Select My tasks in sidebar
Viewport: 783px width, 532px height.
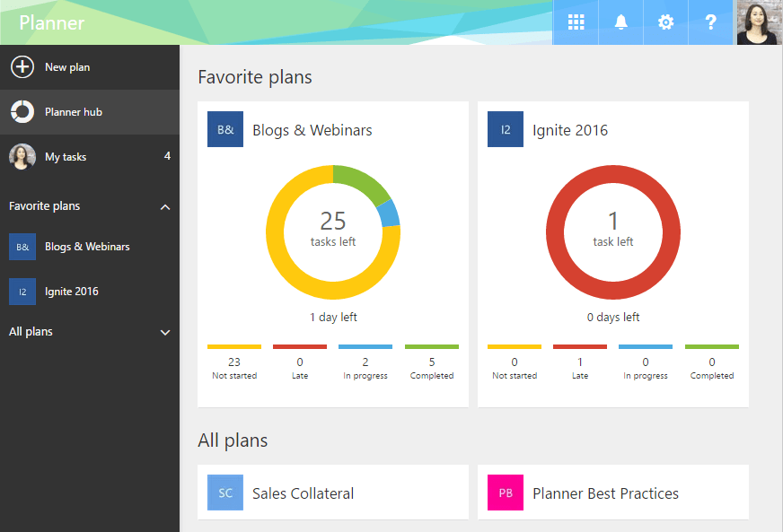(x=90, y=157)
